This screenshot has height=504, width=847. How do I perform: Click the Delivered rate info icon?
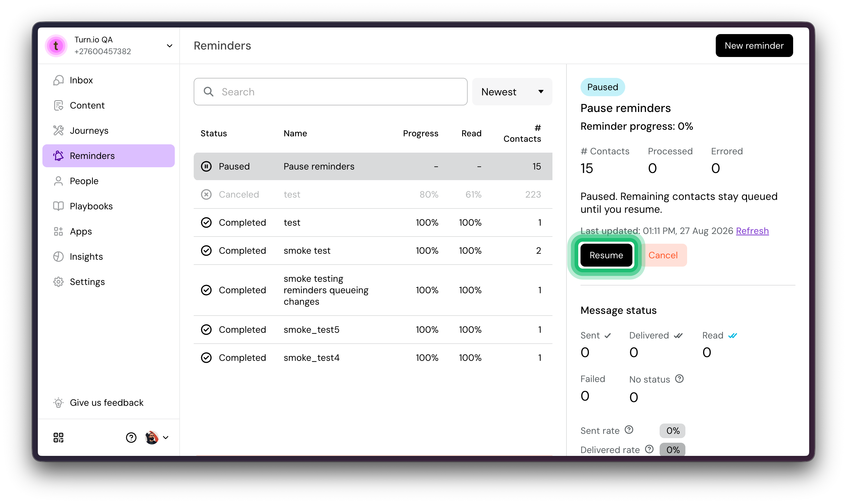point(649,449)
